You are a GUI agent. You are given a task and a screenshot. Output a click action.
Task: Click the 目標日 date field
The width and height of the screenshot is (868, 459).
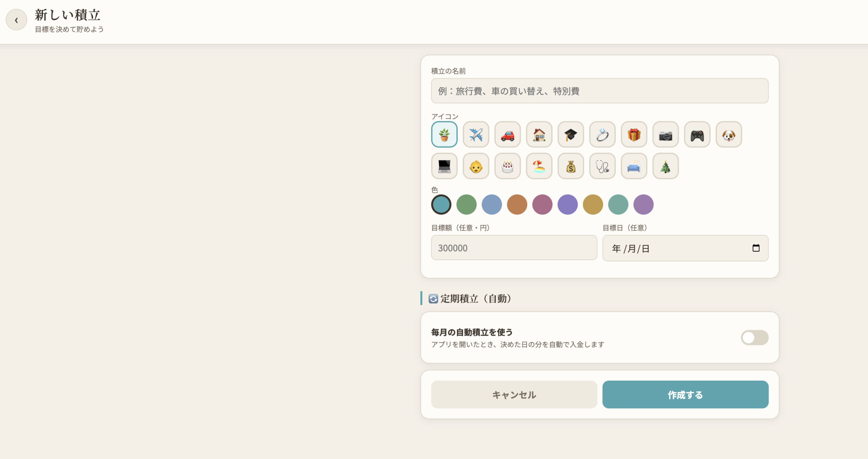click(685, 248)
